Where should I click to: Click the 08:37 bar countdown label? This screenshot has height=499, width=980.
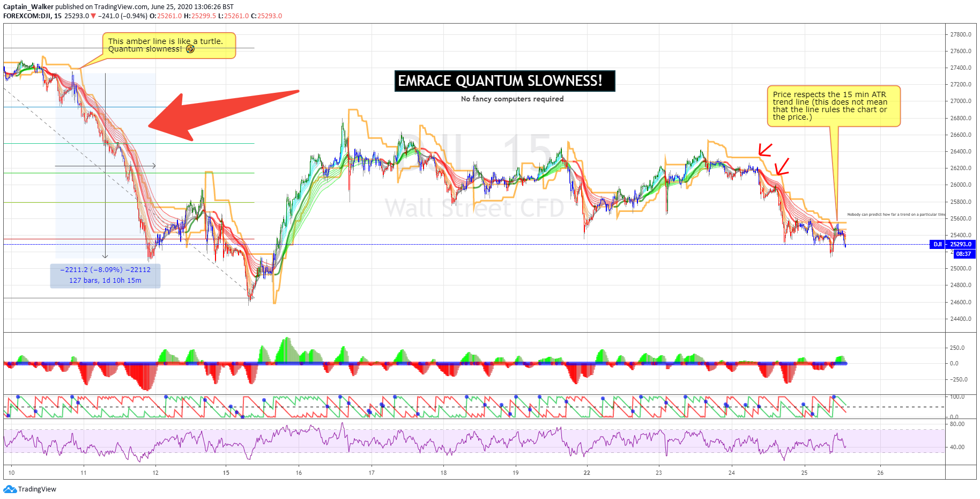(x=963, y=254)
